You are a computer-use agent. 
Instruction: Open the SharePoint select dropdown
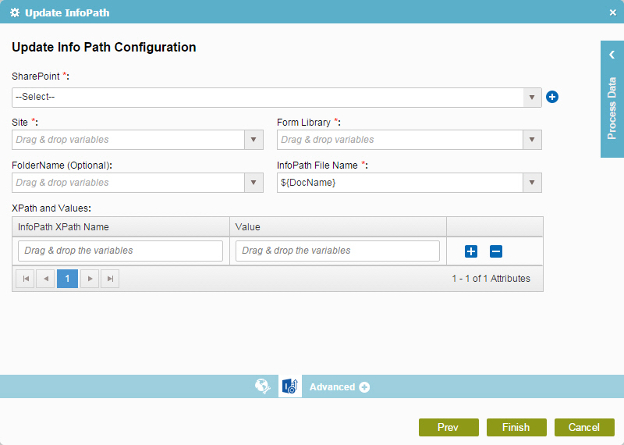click(277, 98)
